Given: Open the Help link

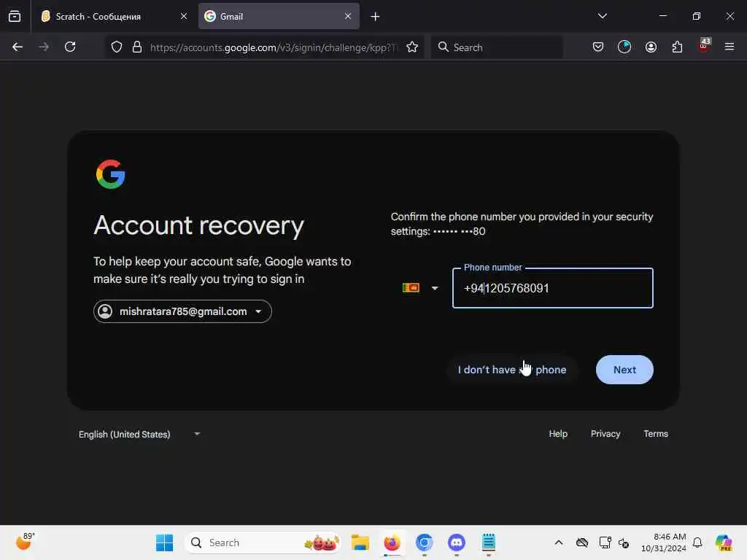Looking at the screenshot, I should point(558,434).
